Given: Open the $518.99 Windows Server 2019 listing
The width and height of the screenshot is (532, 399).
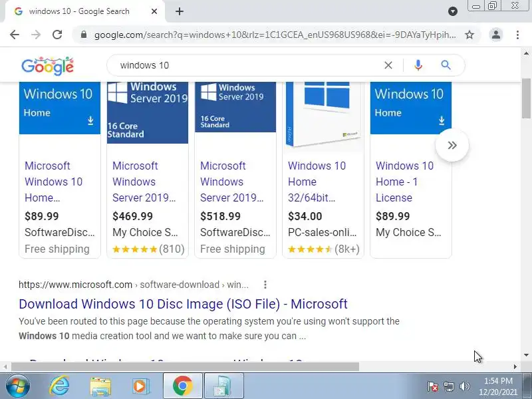Looking at the screenshot, I should click(x=231, y=182).
